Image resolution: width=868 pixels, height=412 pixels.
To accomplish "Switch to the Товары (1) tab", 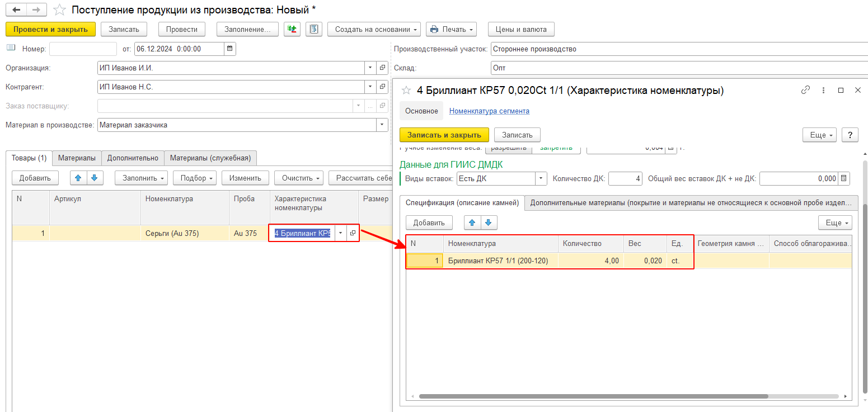I will tap(29, 158).
